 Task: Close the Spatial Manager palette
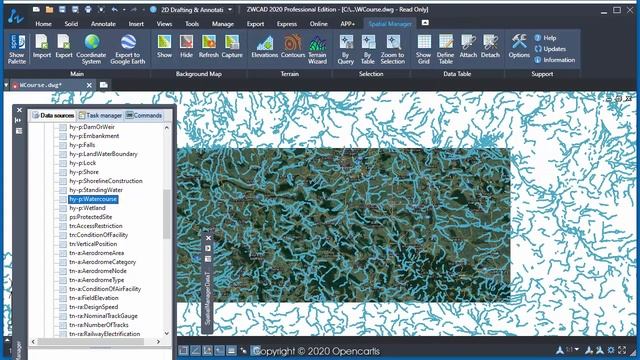point(19,110)
